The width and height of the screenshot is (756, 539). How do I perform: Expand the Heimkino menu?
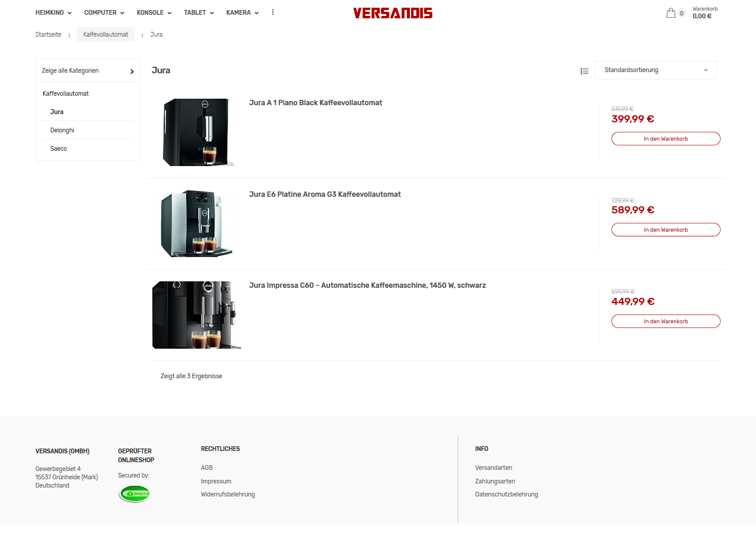click(54, 12)
